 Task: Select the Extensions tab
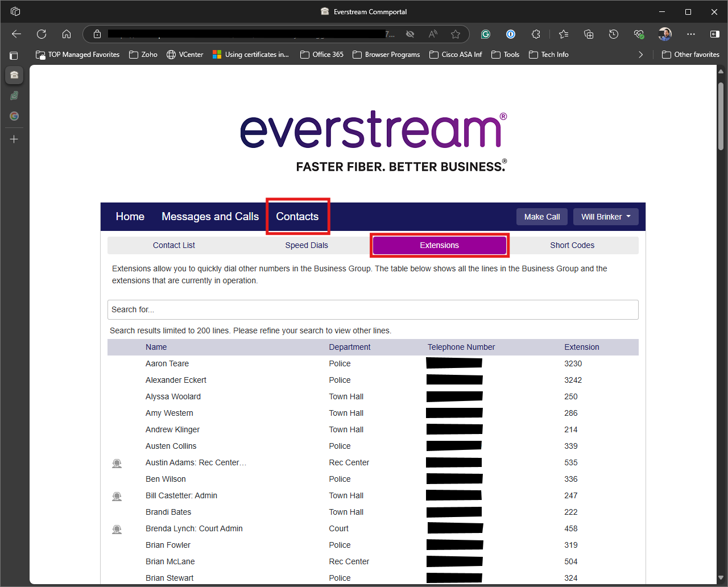pos(440,245)
